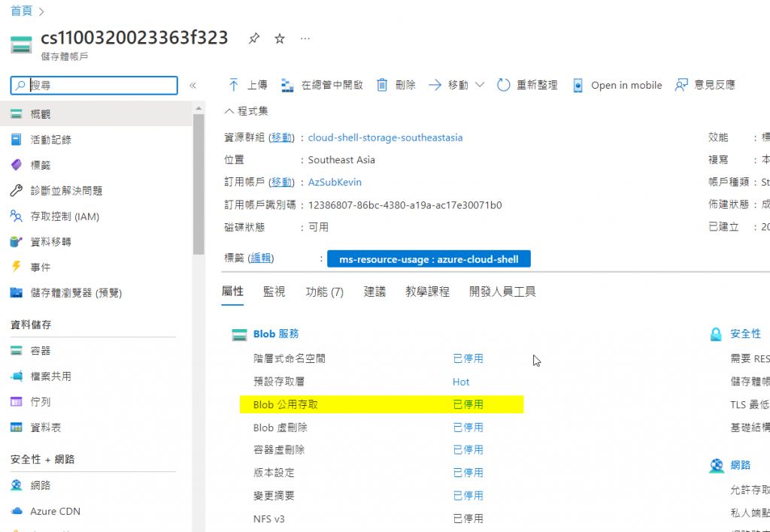Click the ms-resource-usage : azure-cloud-shell tag
The width and height of the screenshot is (770, 532).
429,259
